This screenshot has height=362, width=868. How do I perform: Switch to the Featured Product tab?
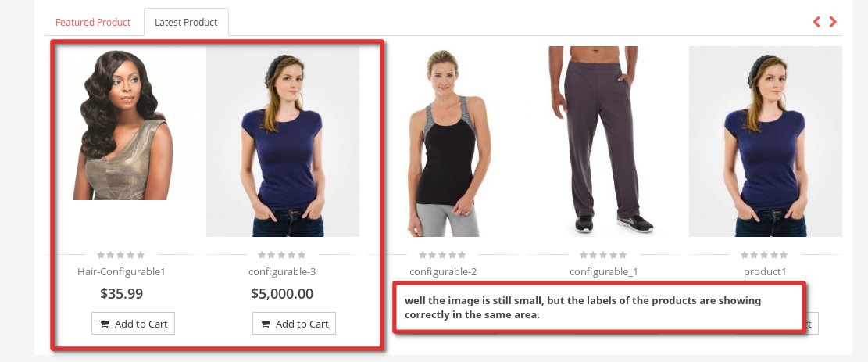93,22
